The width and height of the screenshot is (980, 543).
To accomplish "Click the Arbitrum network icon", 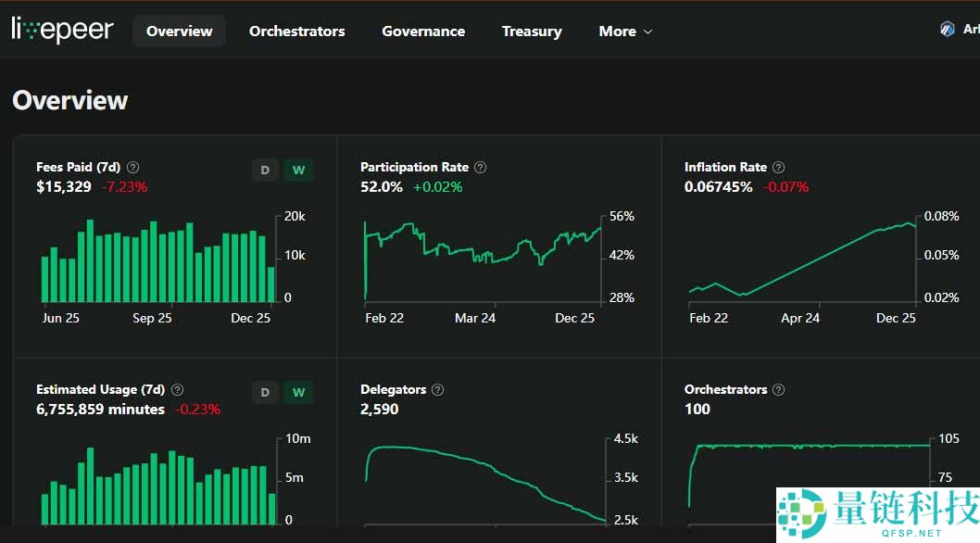I will tap(947, 30).
